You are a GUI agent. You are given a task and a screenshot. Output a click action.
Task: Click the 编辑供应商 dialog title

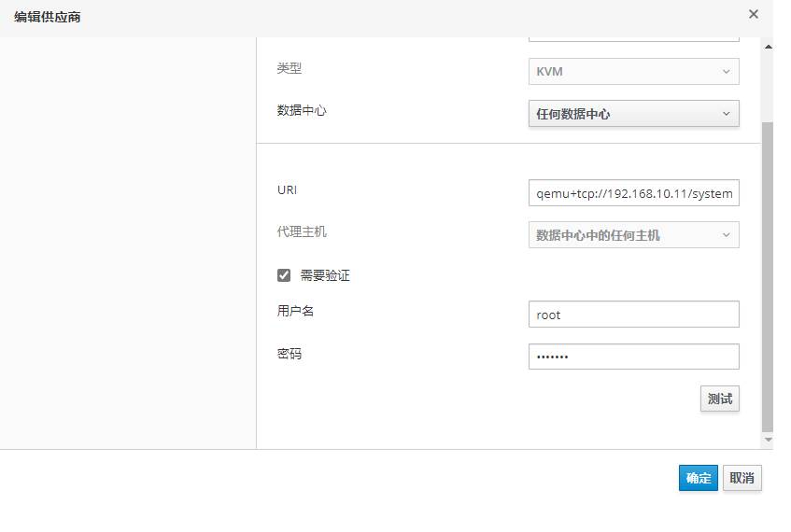coord(48,17)
